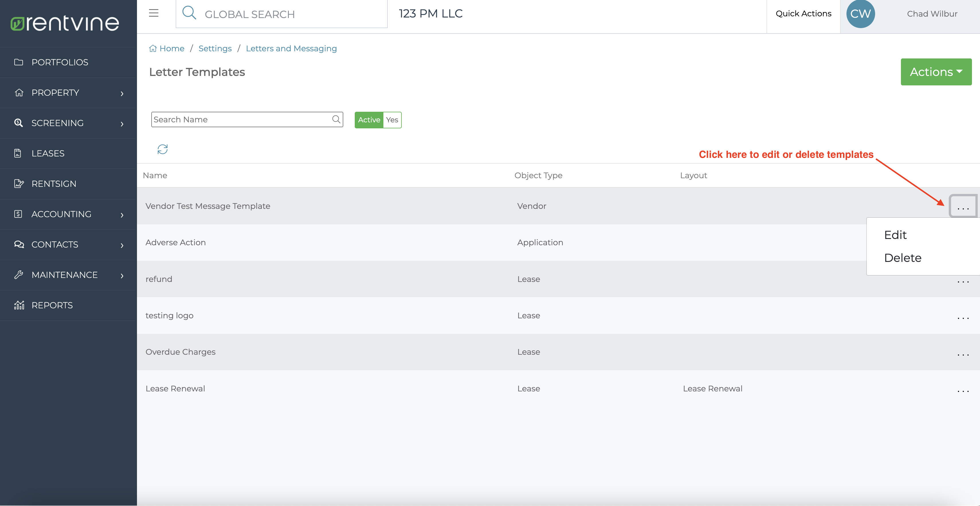Expand the Maintenance submenu chevron

coord(122,275)
